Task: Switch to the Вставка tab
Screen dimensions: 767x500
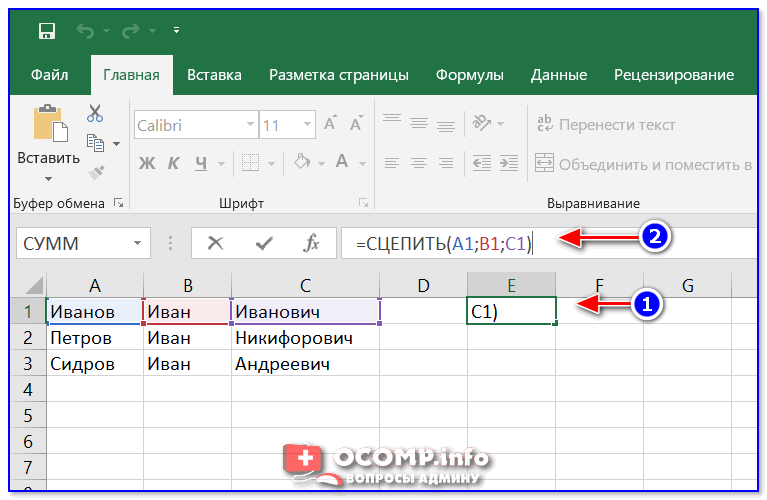Action: [214, 75]
